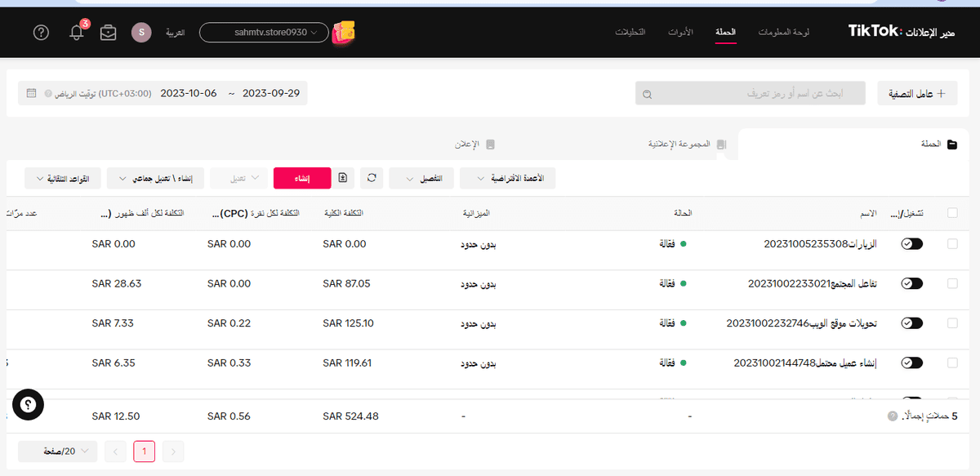The image size is (980, 476).
Task: Click the red إنشاء create button
Action: [302, 178]
